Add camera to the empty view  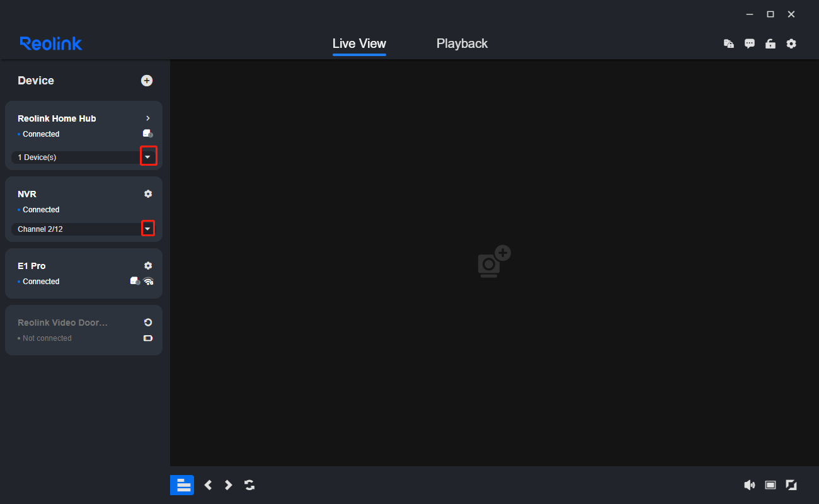coord(494,261)
